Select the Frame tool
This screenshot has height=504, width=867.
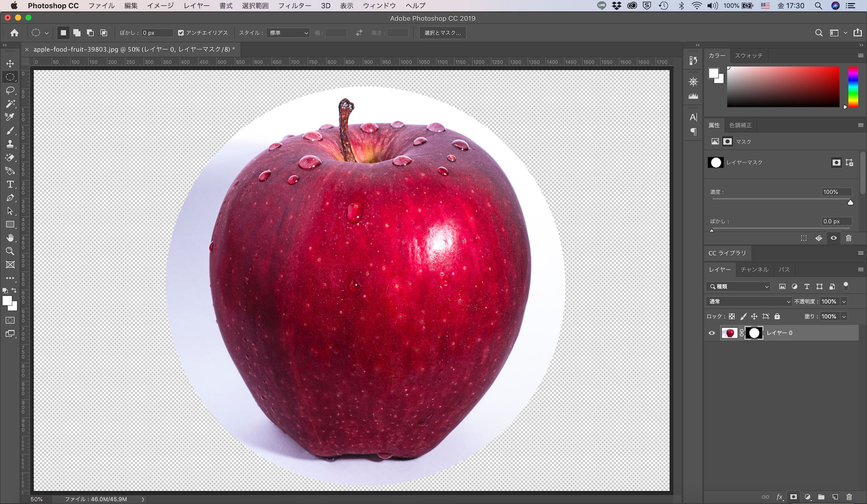pyautogui.click(x=10, y=265)
